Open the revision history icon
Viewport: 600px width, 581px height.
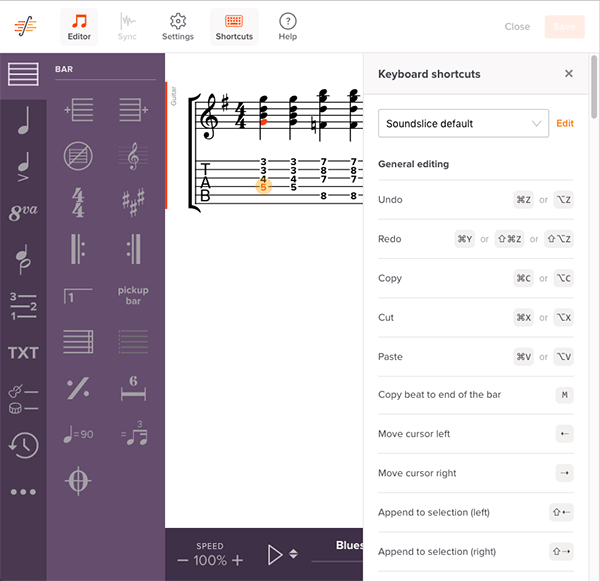23,445
